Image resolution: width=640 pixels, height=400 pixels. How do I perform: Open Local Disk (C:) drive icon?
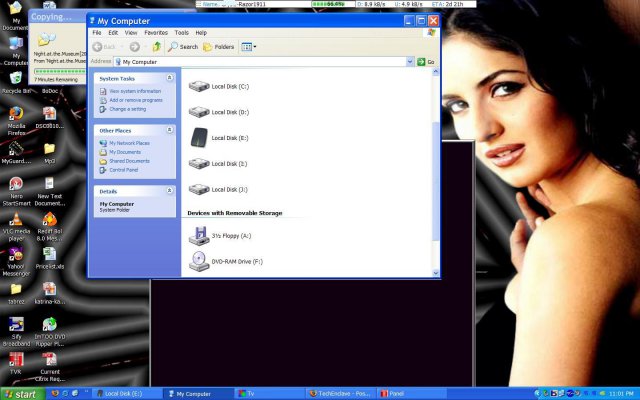tap(199, 86)
